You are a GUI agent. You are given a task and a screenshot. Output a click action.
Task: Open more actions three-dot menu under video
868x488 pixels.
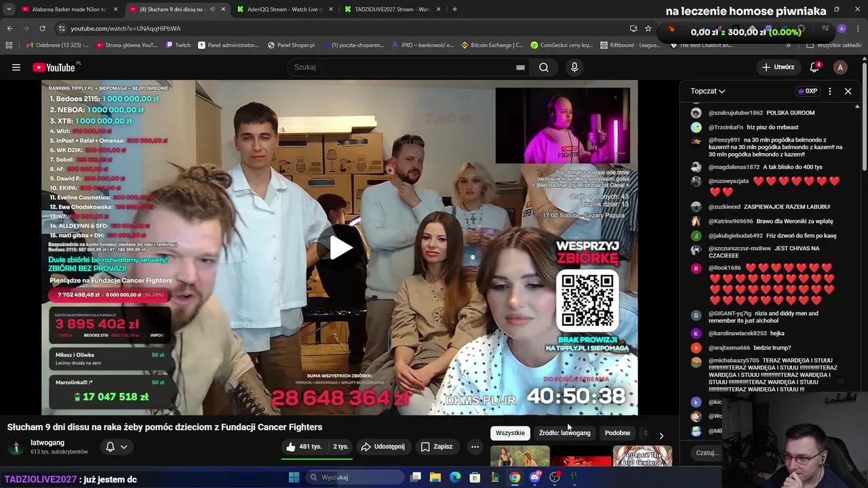(475, 447)
